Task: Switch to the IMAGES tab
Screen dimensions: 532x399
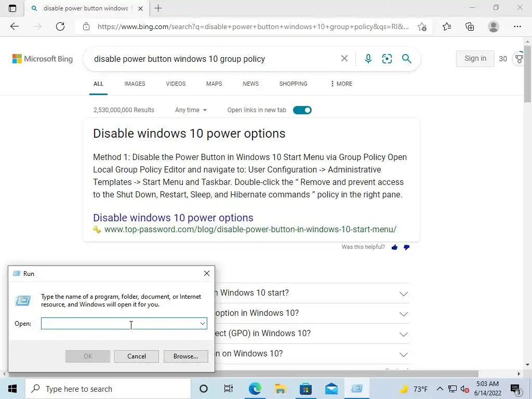Action: click(135, 84)
